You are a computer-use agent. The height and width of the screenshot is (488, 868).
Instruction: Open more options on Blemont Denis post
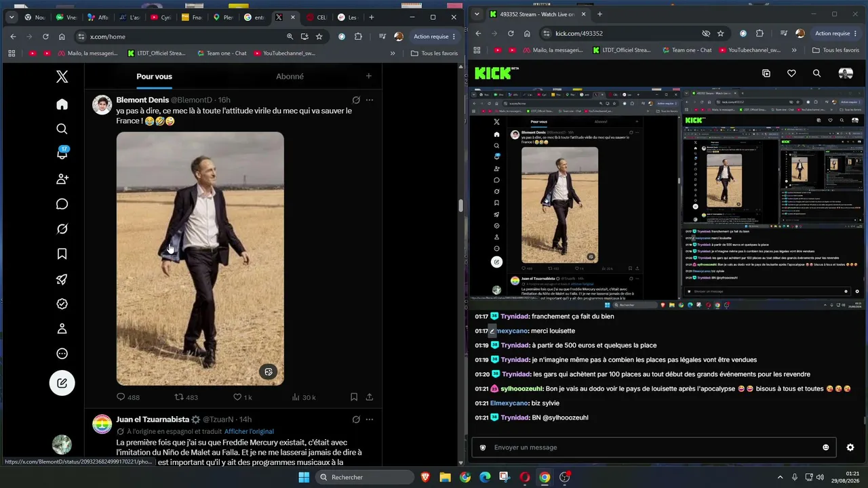[x=370, y=100]
